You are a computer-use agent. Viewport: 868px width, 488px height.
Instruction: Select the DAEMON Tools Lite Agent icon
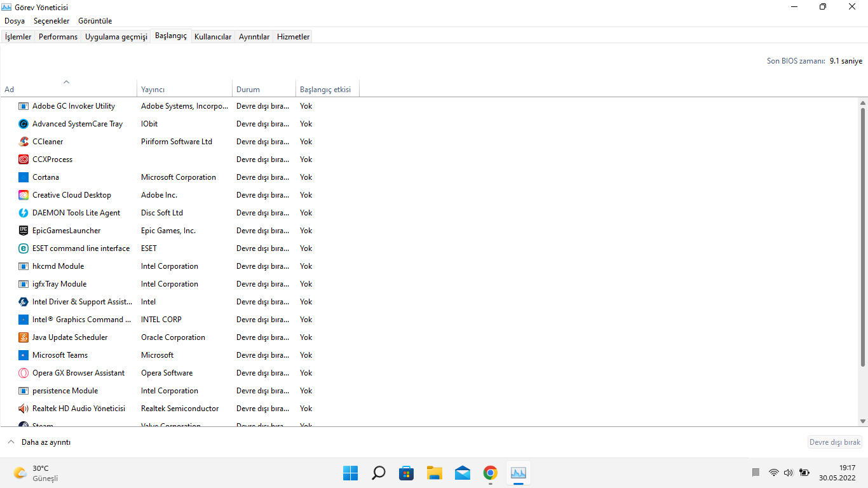click(24, 213)
